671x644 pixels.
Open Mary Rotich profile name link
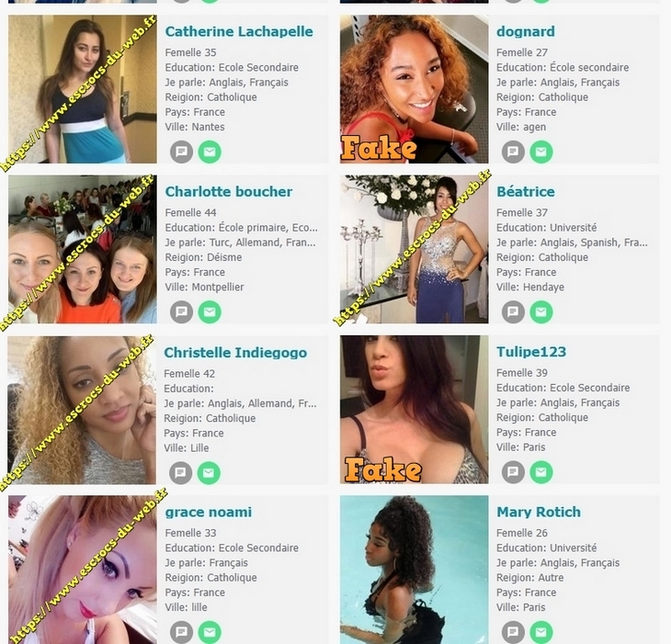539,512
